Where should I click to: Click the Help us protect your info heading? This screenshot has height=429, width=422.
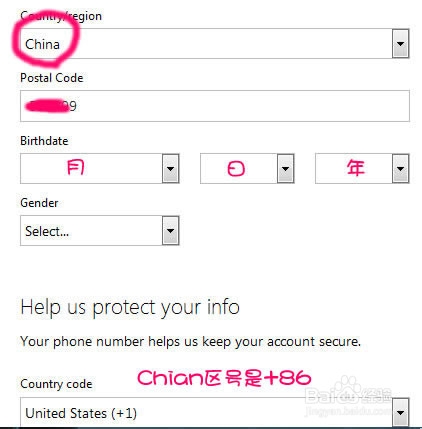pos(130,307)
